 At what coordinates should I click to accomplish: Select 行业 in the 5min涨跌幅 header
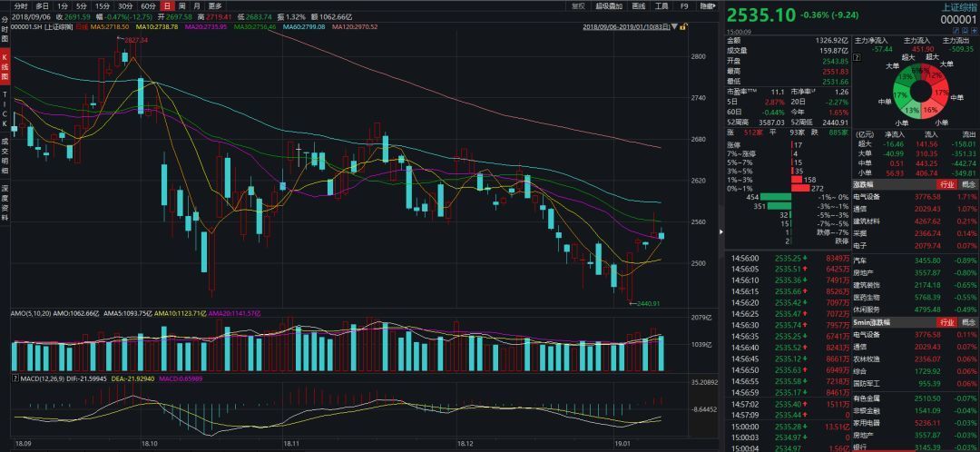pyautogui.click(x=946, y=322)
